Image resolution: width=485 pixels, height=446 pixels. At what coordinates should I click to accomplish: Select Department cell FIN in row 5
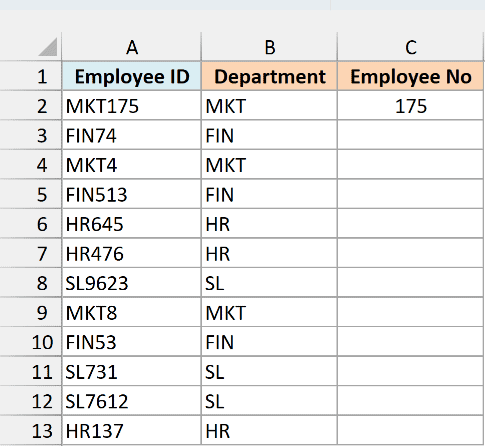coord(269,194)
